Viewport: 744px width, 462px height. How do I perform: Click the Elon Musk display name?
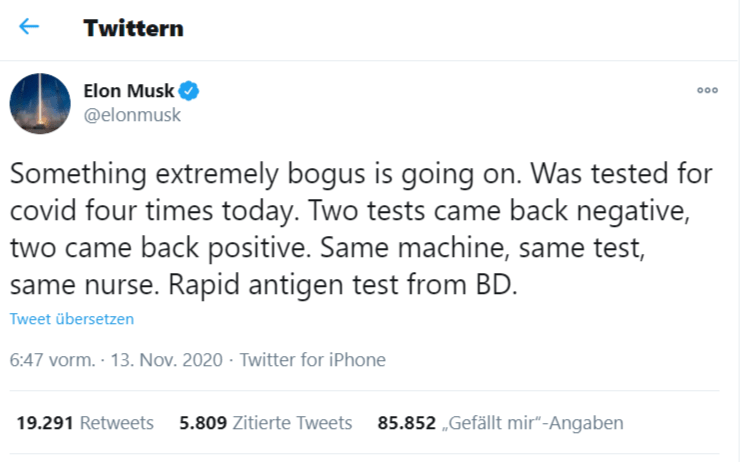pos(127,91)
